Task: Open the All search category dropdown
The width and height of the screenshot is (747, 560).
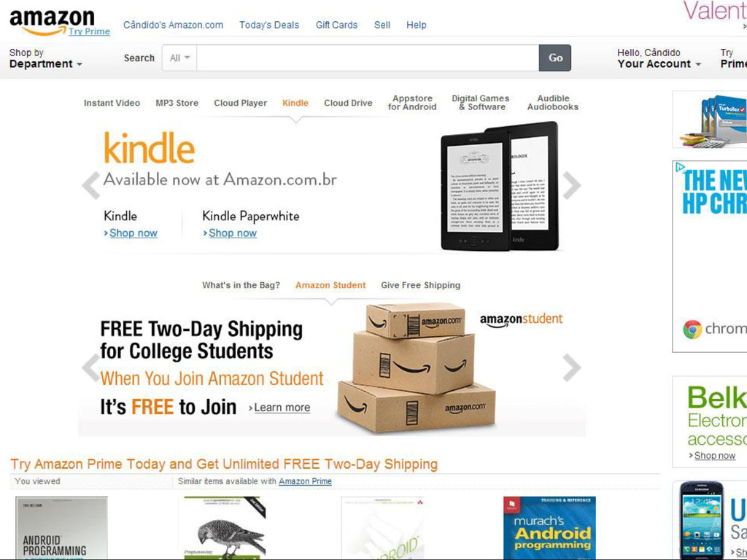Action: tap(179, 58)
